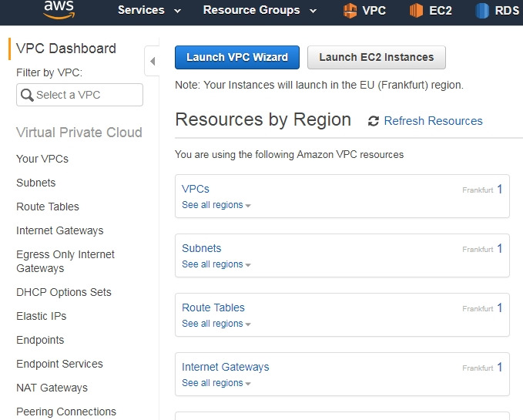
Task: Go to Subnets in the sidebar
Action: coord(36,183)
